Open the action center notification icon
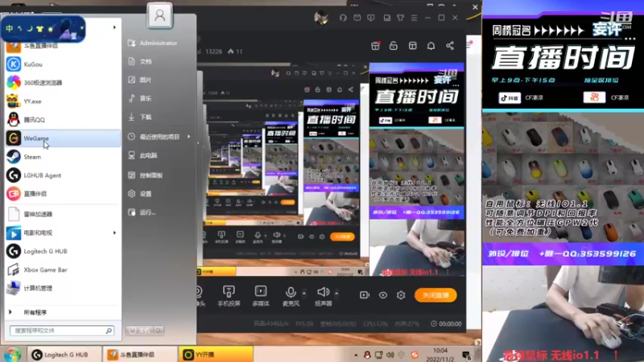Viewport: 644px width, 362px height. click(x=467, y=355)
